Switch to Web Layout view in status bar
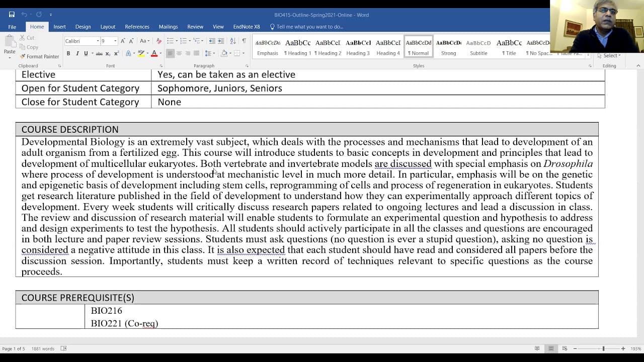644x362 pixels. (565, 348)
